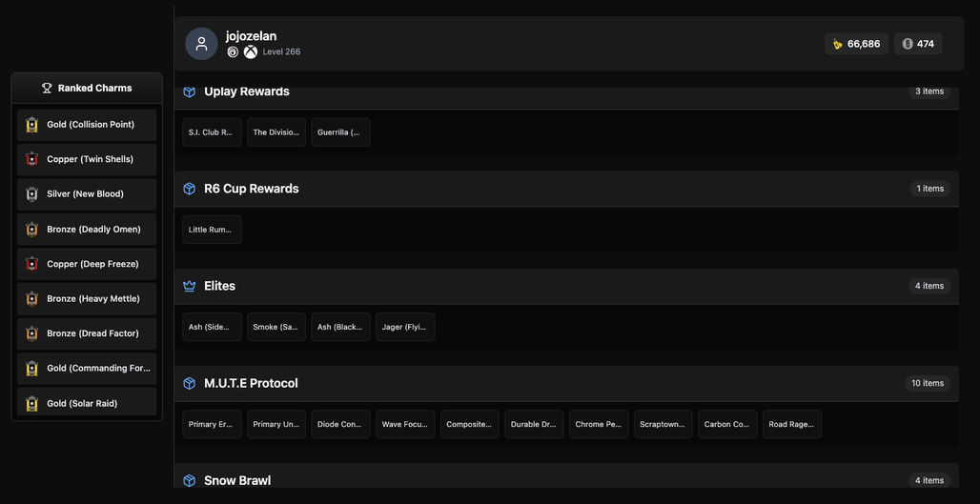Collapse the R6 Cup Rewards section header
The width and height of the screenshot is (980, 504).
(566, 189)
